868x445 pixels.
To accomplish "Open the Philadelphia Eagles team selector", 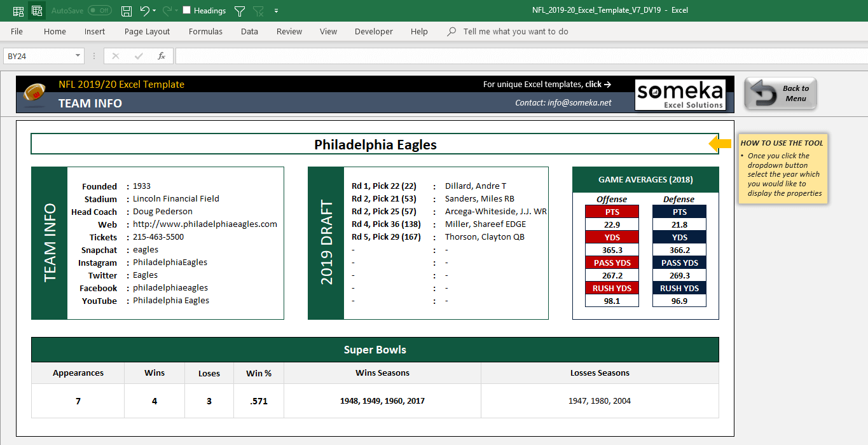I will pyautogui.click(x=375, y=144).
